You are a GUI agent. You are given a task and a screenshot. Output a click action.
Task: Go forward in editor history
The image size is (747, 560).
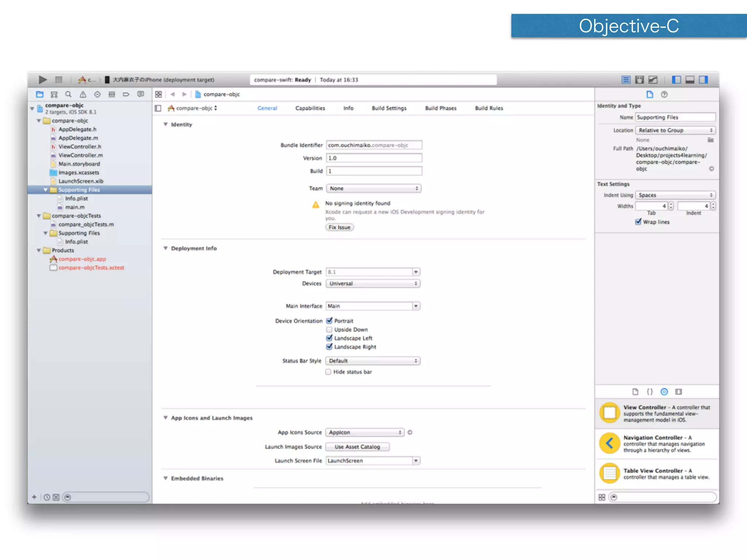click(x=184, y=94)
